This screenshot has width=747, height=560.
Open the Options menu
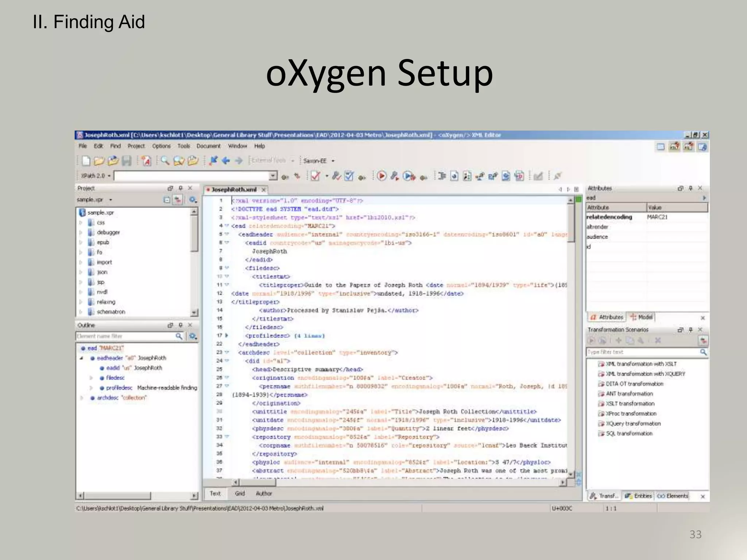(161, 146)
